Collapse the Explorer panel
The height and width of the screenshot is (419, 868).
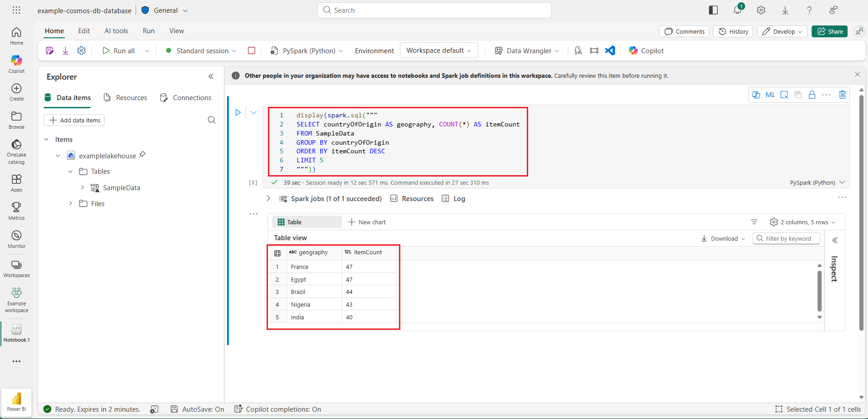click(x=211, y=76)
